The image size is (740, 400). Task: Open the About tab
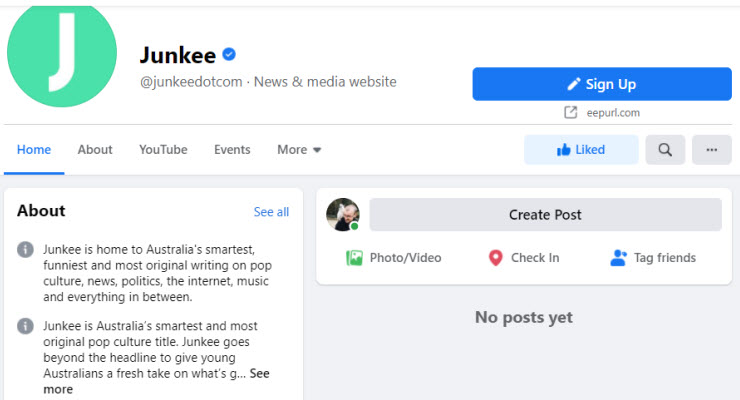[x=95, y=150]
